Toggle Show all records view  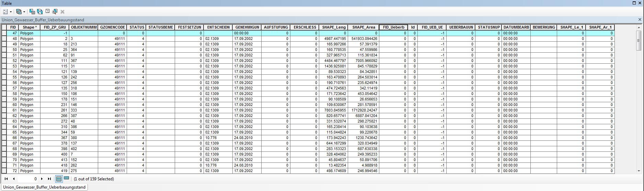(x=59, y=179)
